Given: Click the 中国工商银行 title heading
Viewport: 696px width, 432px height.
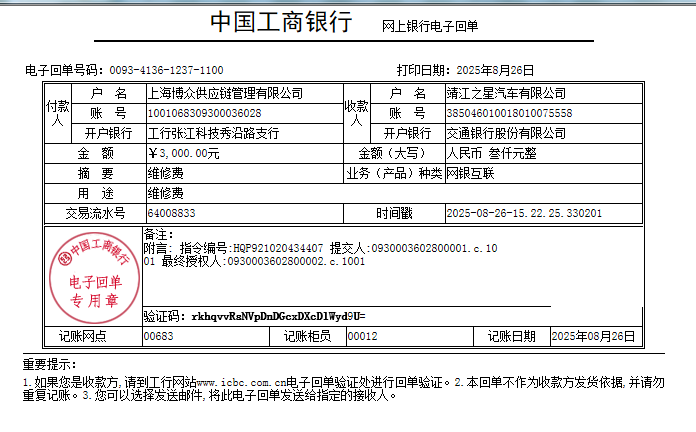Looking at the screenshot, I should click(281, 23).
